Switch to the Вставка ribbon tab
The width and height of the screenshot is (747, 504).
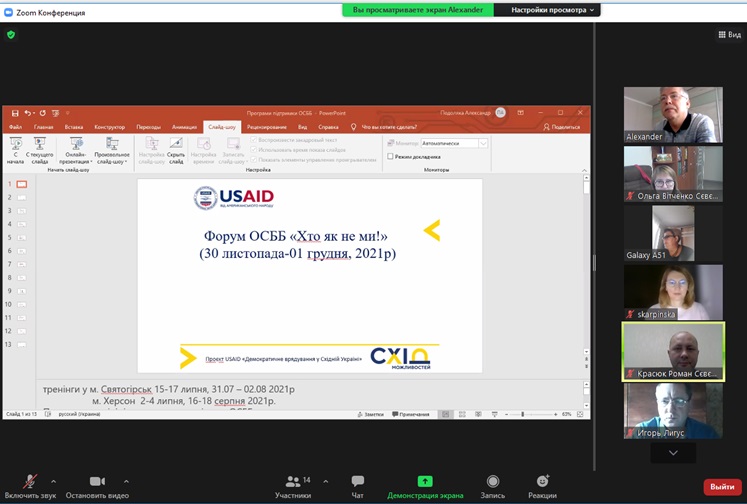coord(73,127)
